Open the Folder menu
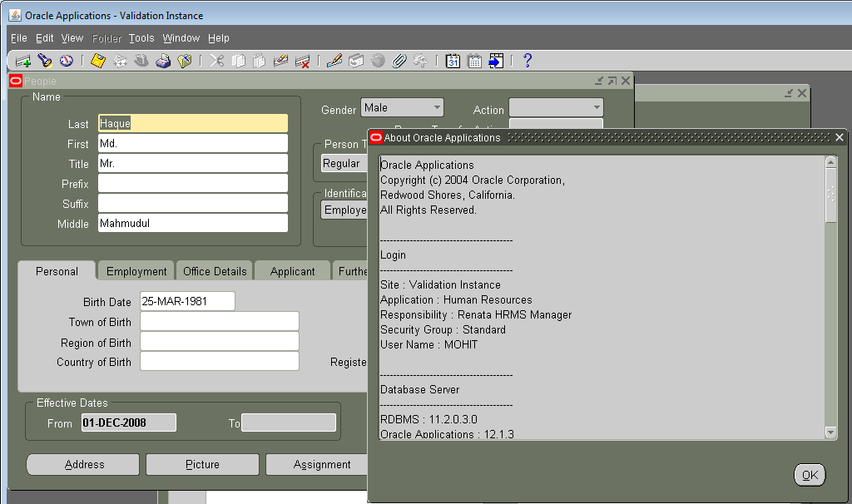This screenshot has height=504, width=852. tap(106, 37)
